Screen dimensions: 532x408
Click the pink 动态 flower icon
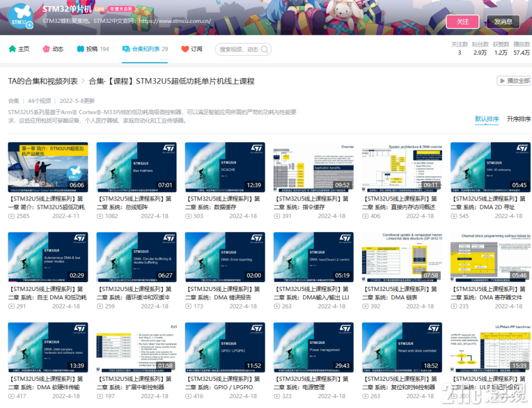click(x=46, y=49)
